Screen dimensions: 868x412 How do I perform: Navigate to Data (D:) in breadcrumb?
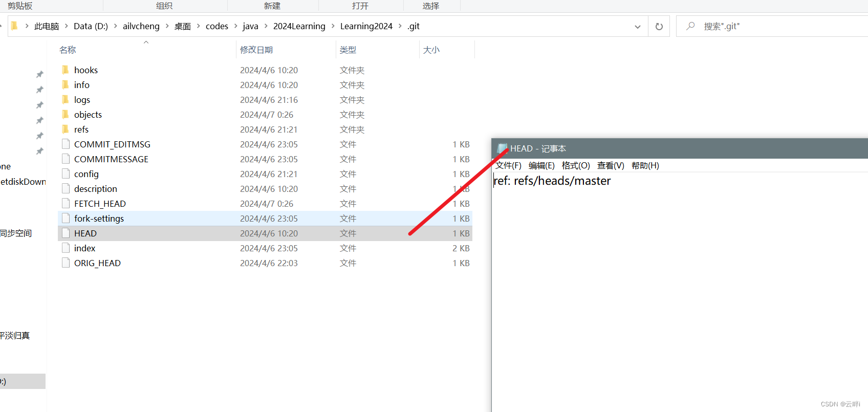point(91,26)
